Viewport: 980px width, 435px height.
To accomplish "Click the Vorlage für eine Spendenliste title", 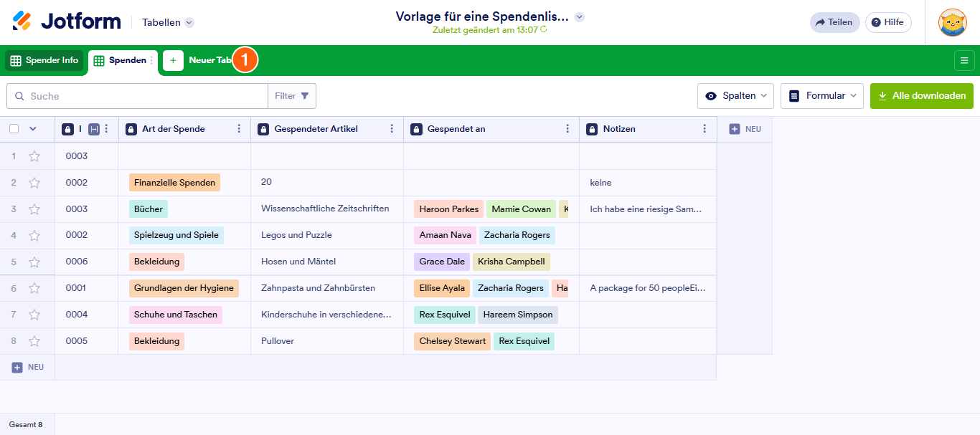I will 482,16.
